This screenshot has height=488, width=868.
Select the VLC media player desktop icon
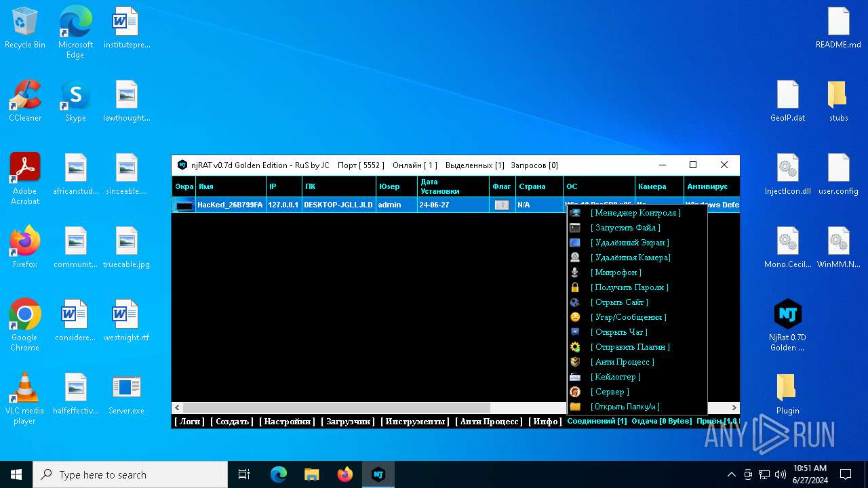(x=25, y=398)
